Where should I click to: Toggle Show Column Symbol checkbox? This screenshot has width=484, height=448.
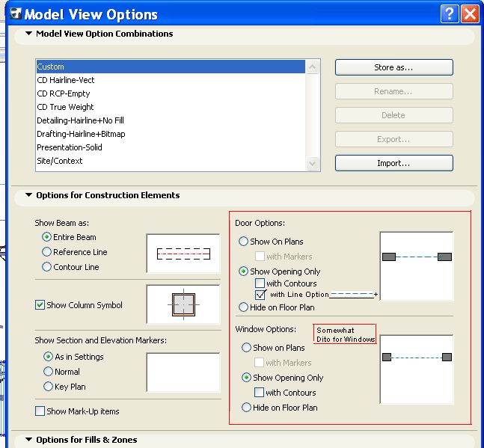40,305
